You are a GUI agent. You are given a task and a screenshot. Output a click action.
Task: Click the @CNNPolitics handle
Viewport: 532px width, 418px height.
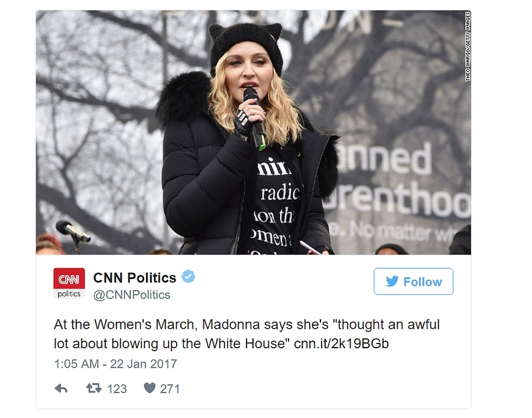click(x=132, y=295)
